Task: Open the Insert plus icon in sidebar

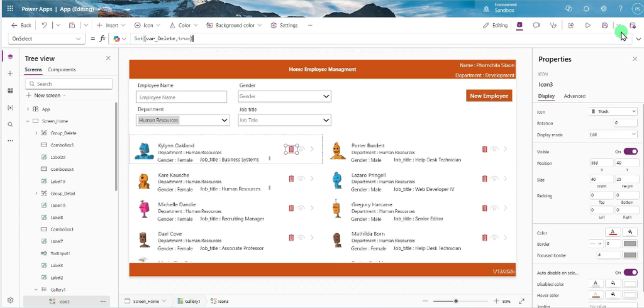Action: [x=10, y=74]
